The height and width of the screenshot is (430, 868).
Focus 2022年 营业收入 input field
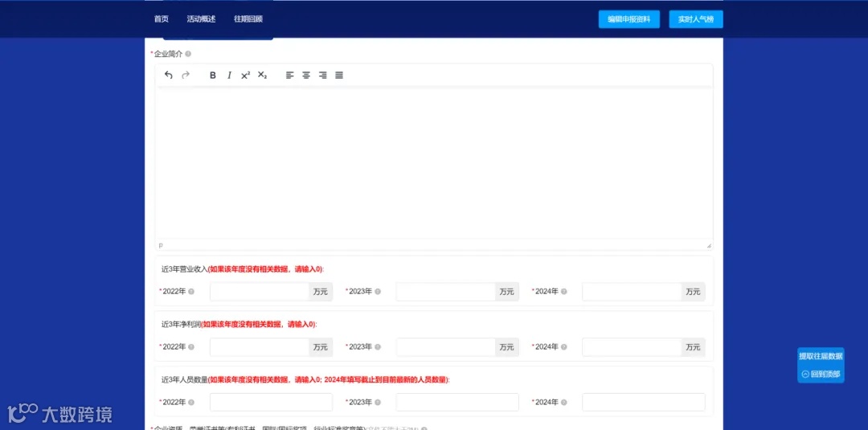click(x=259, y=292)
